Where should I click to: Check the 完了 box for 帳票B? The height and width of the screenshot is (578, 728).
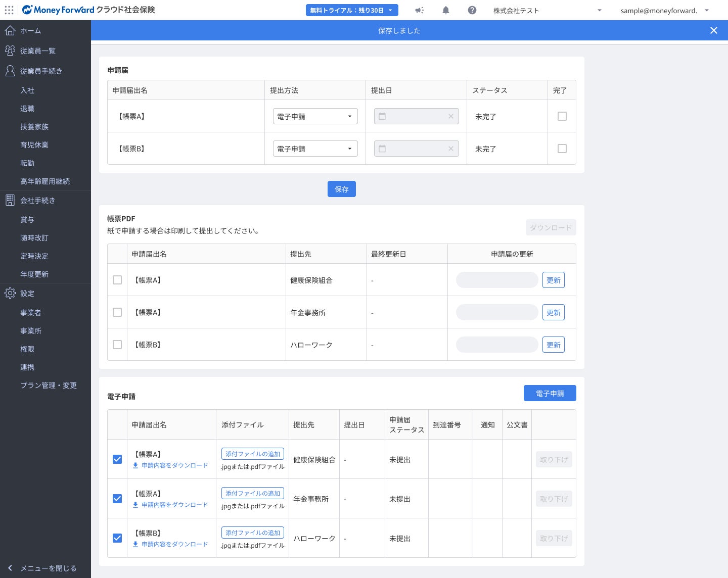tap(562, 149)
